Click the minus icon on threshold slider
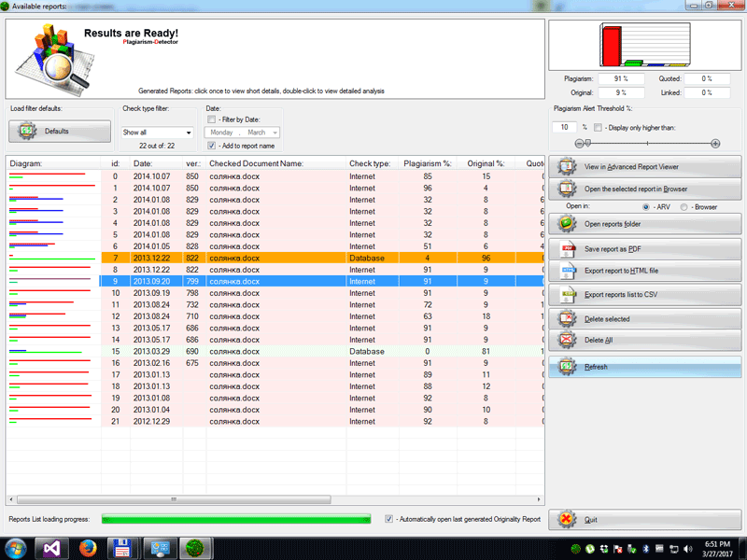The width and height of the screenshot is (747, 560). click(x=579, y=144)
